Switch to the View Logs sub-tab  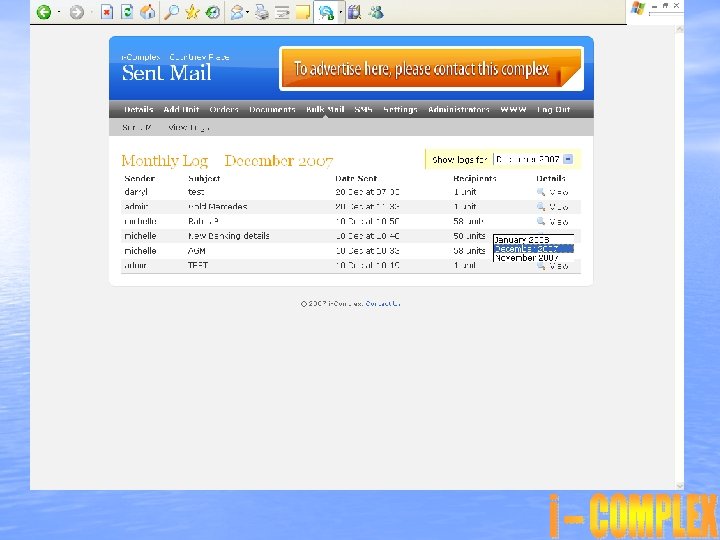click(189, 128)
